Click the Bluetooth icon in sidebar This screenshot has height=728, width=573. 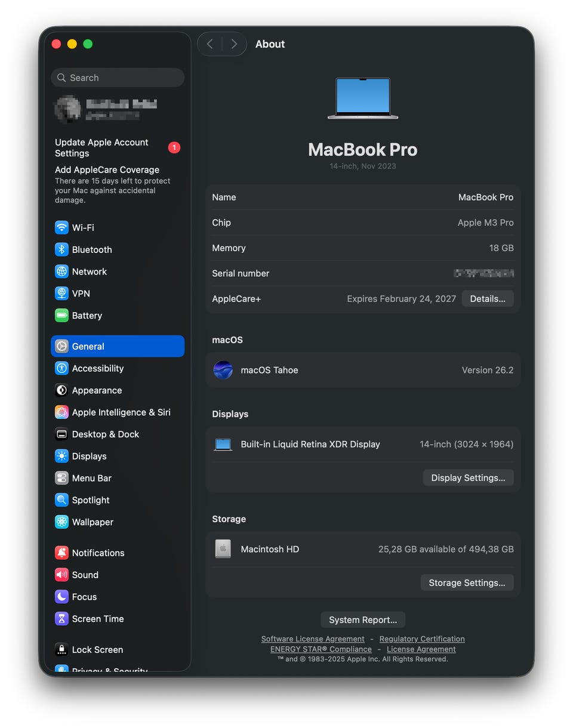(61, 249)
